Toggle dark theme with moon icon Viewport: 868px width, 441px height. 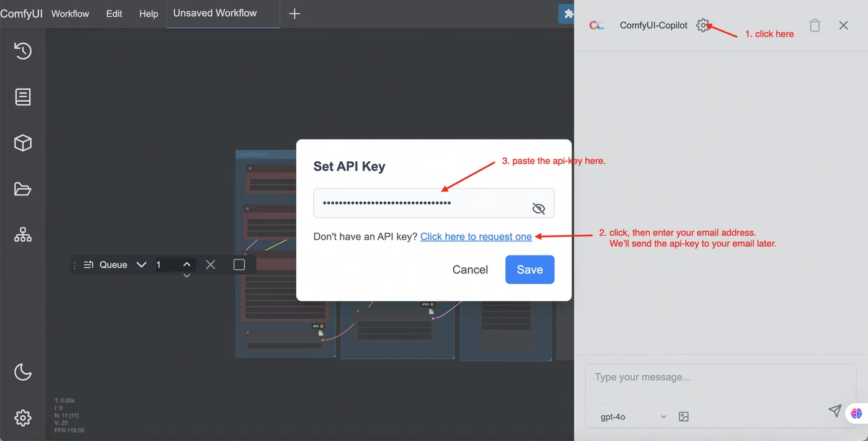(x=23, y=372)
